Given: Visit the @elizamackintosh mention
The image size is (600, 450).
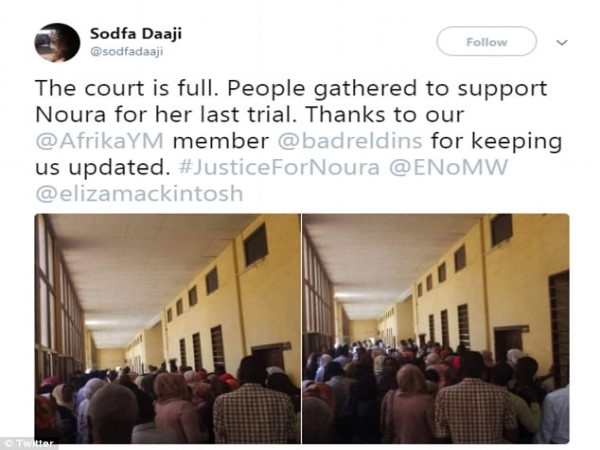Looking at the screenshot, I should point(140,194).
